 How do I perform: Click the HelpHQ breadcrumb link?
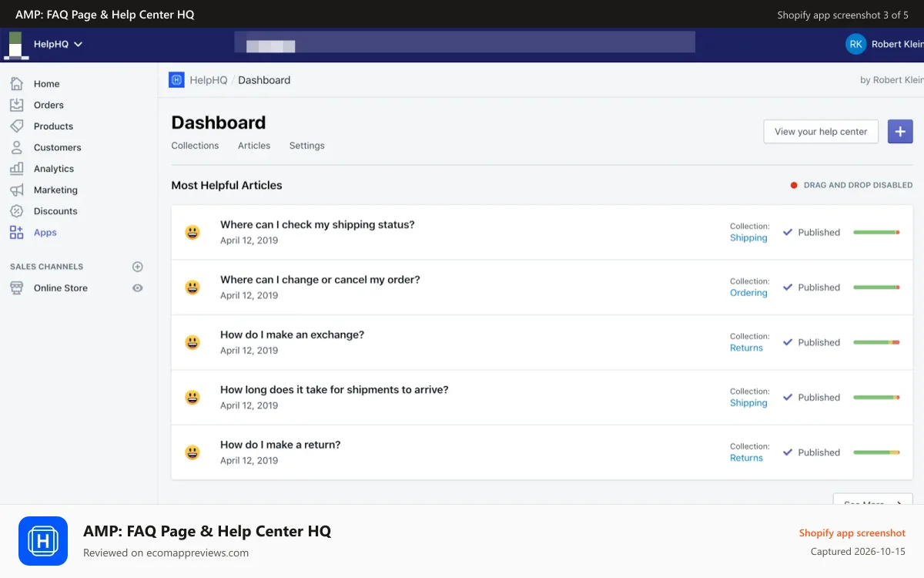(209, 80)
